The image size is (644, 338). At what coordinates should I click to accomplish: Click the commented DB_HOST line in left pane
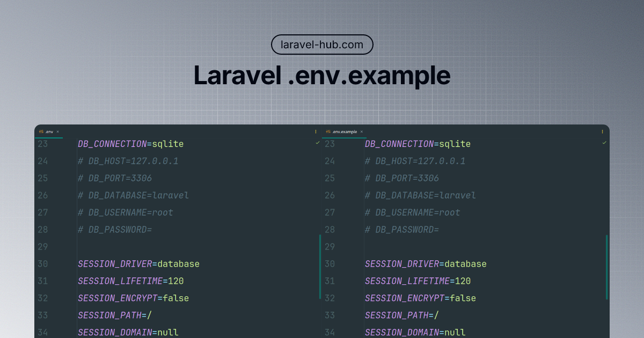tap(128, 161)
